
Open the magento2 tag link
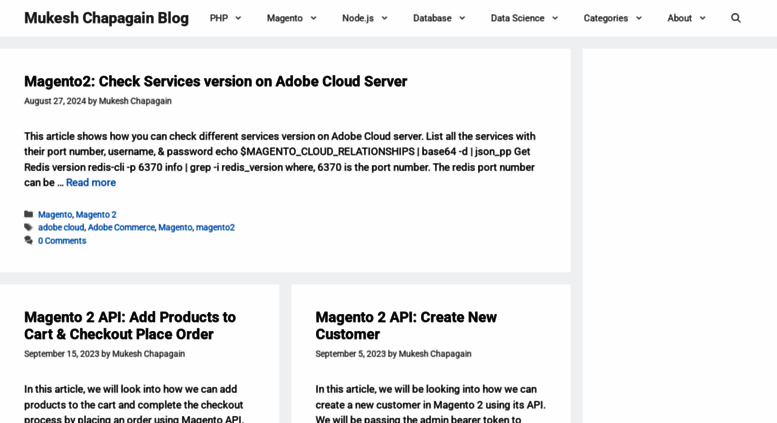pos(215,227)
